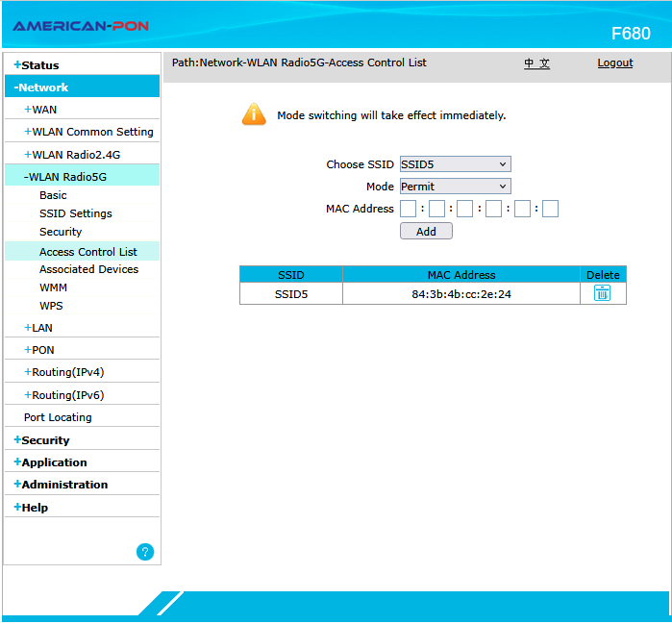Open the Mode dropdown set to Permit
The width and height of the screenshot is (672, 624).
pos(455,187)
